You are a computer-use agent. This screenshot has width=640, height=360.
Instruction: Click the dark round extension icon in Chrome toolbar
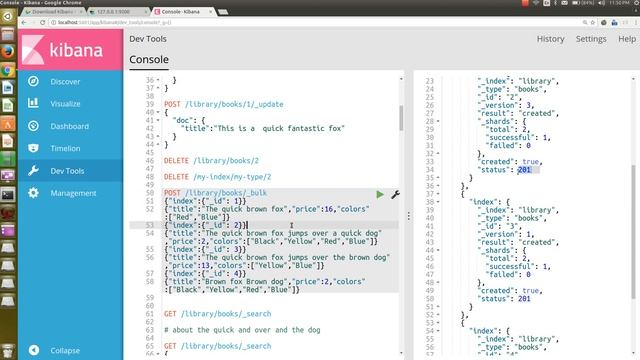tap(604, 22)
